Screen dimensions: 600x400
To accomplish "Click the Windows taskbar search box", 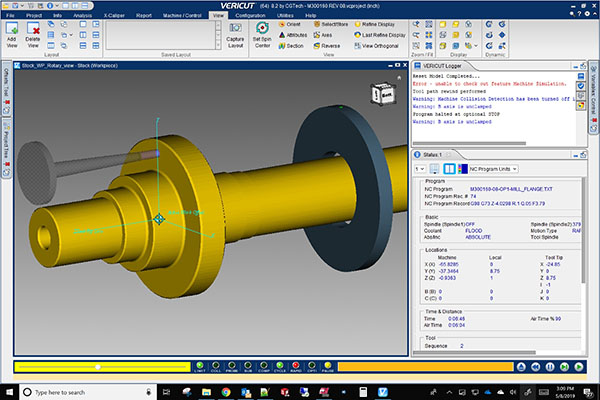I will 60,390.
